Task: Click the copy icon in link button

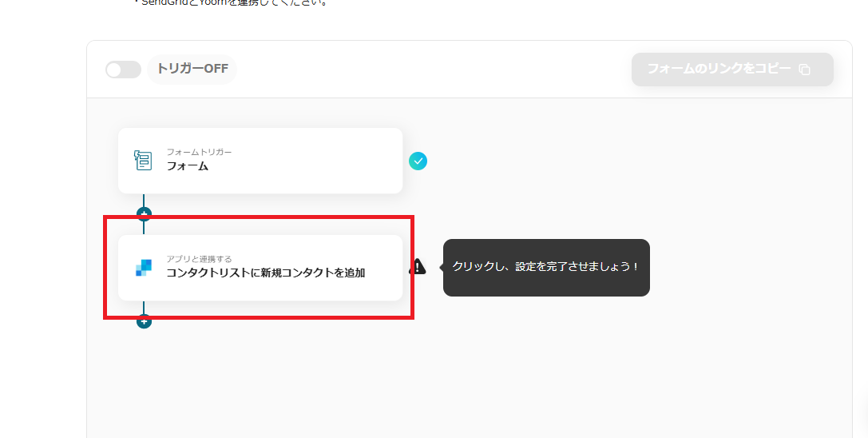Action: 804,70
